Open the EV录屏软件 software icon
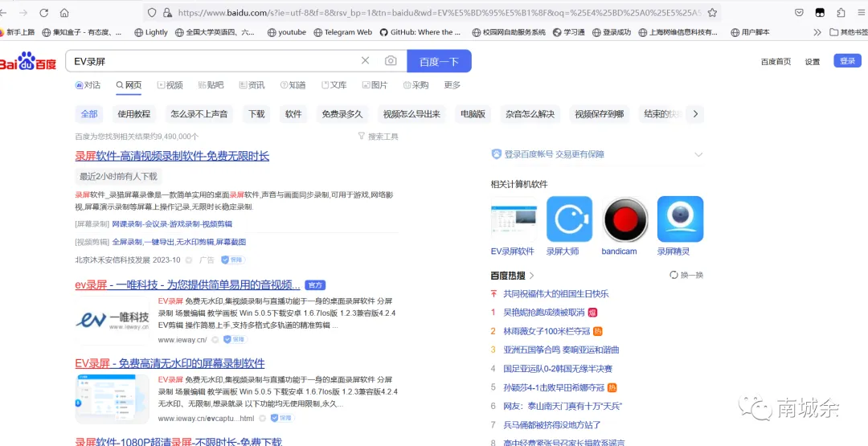The image size is (868, 446). (514, 219)
